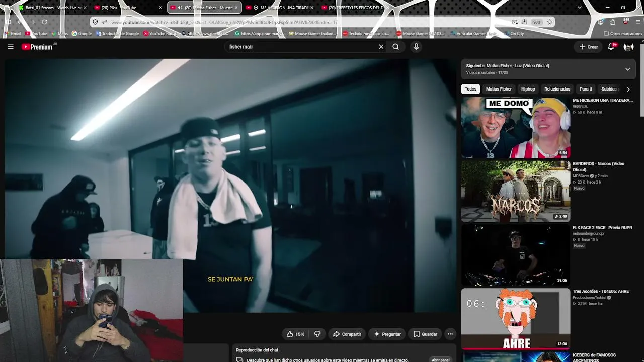Open browser extensions puzzle icon

pyautogui.click(x=613, y=22)
